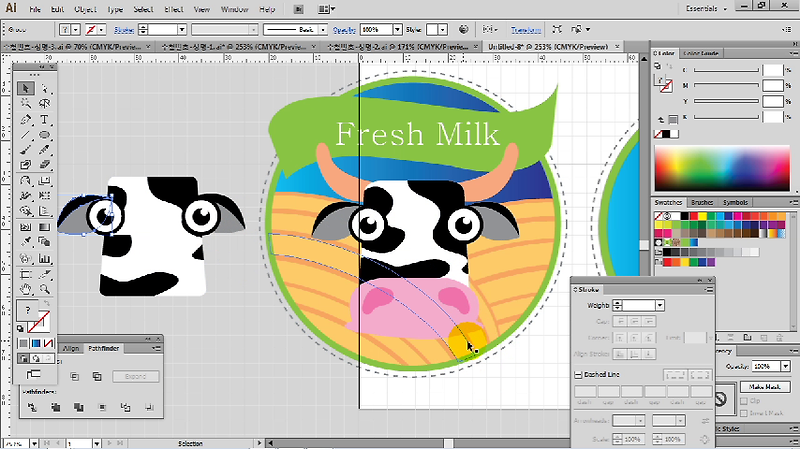Select the Shape Builder tool

point(25,211)
